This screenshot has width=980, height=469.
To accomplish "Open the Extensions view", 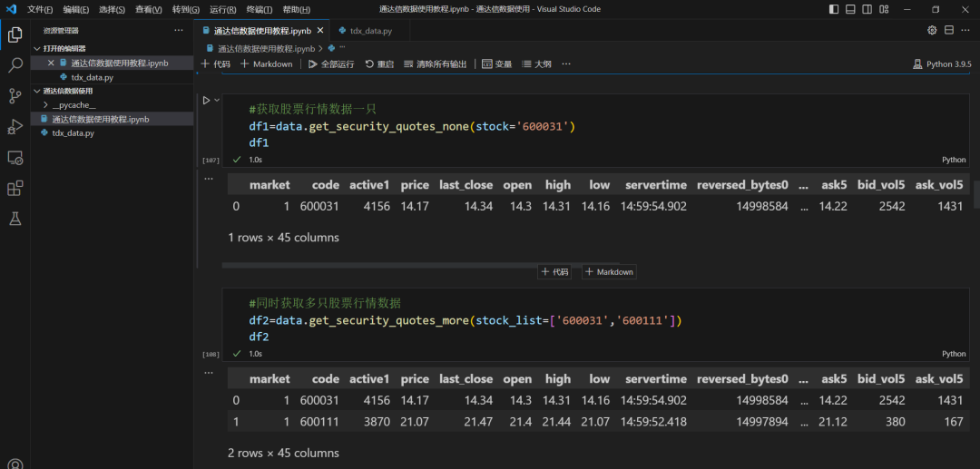I will pyautogui.click(x=15, y=188).
